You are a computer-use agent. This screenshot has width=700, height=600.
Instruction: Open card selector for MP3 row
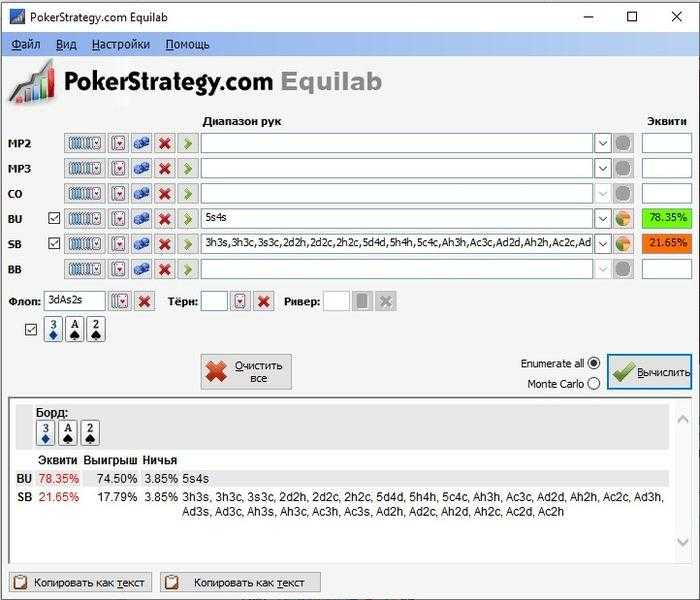click(x=119, y=169)
